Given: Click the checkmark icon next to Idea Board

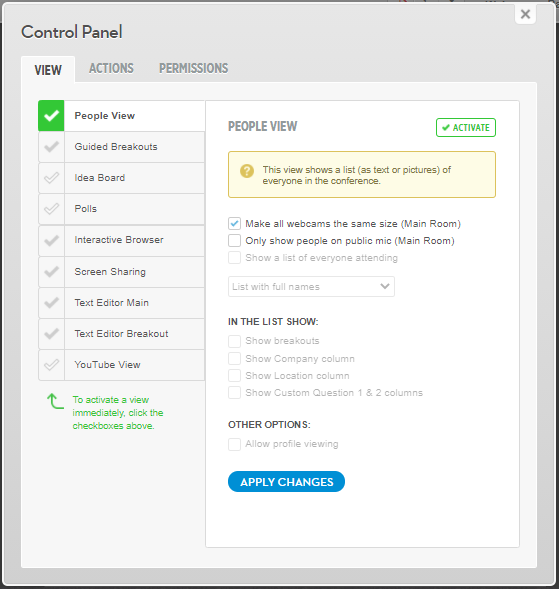Looking at the screenshot, I should click(51, 178).
